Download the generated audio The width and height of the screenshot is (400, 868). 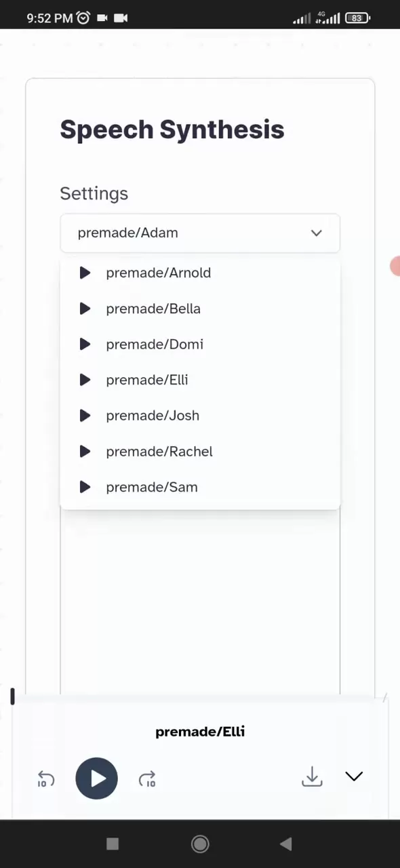312,777
